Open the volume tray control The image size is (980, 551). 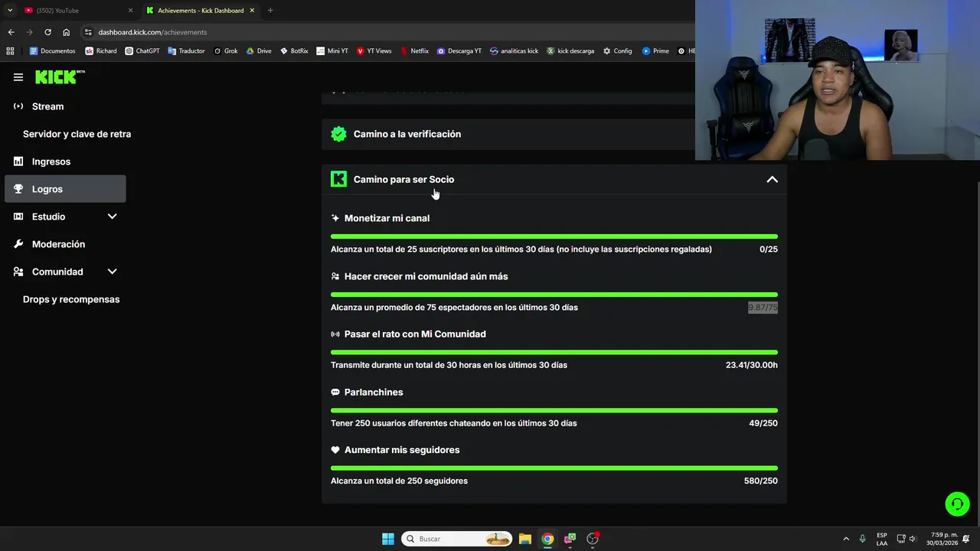tap(912, 539)
